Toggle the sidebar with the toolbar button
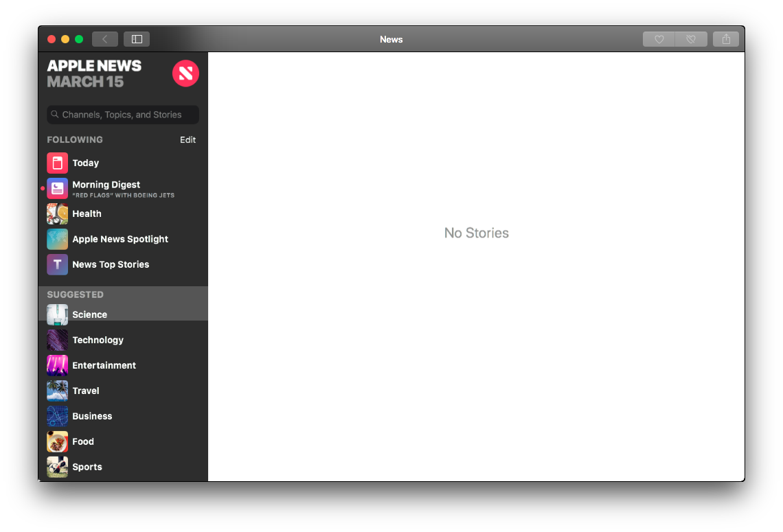 point(137,39)
